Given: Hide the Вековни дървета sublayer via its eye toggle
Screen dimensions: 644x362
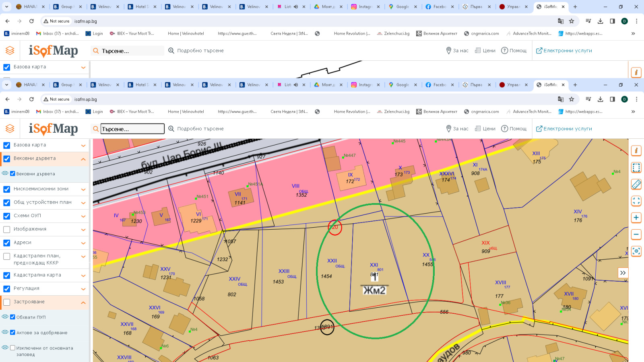Looking at the screenshot, I should click(6, 173).
